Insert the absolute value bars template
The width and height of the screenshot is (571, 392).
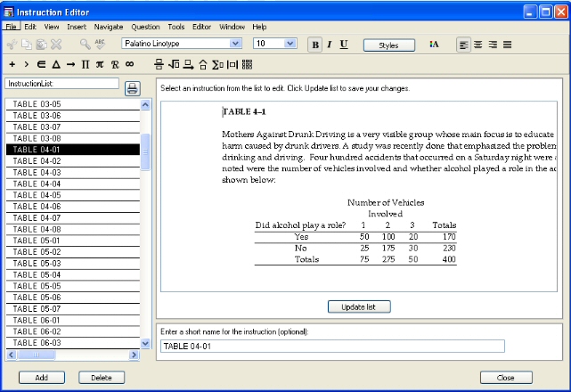[x=232, y=64]
